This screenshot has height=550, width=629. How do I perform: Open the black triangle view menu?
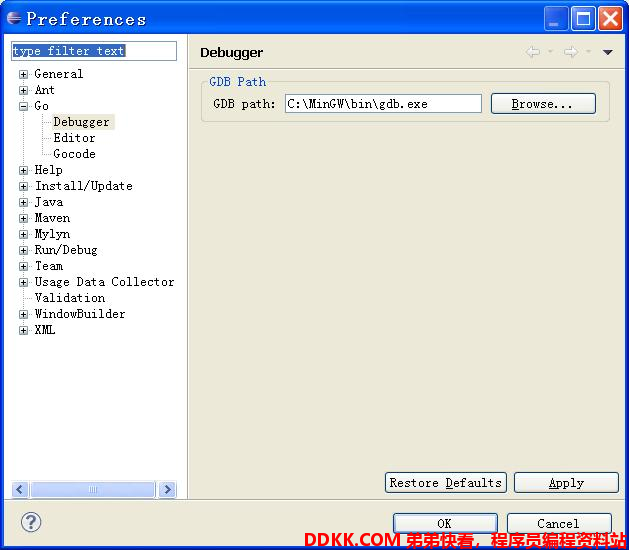pyautogui.click(x=607, y=52)
